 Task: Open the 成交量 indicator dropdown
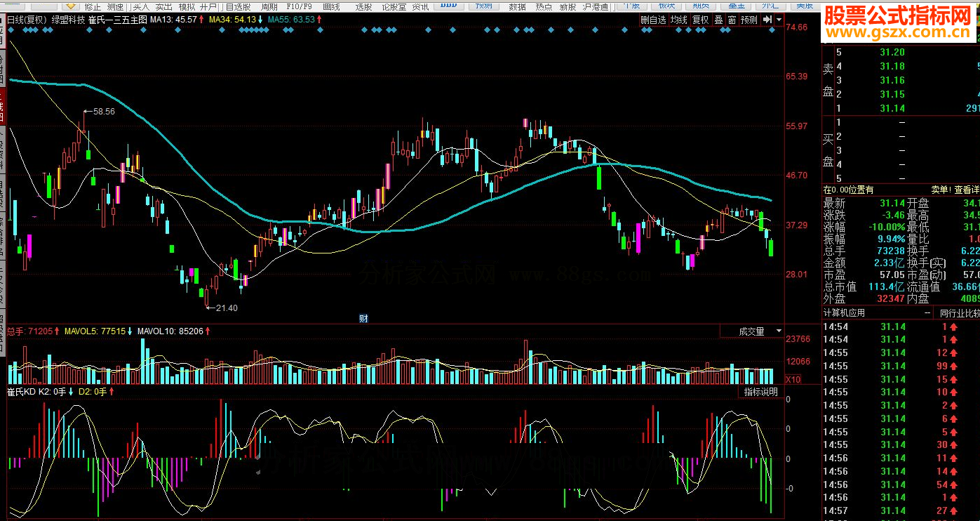(x=779, y=331)
